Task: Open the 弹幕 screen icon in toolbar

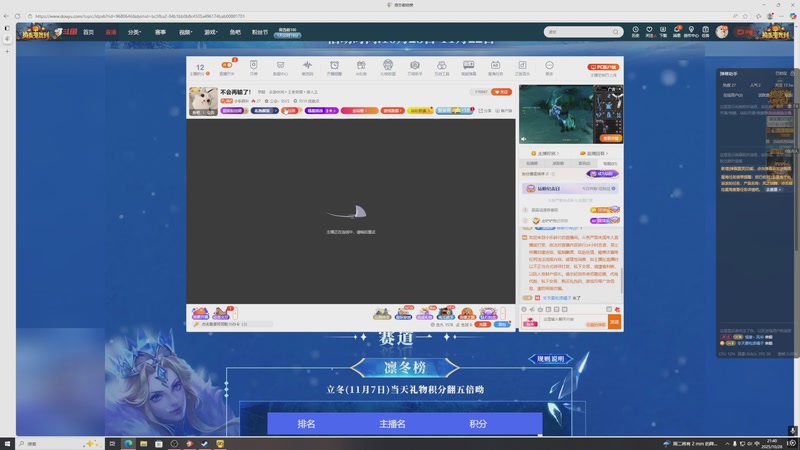Action: coord(468,65)
